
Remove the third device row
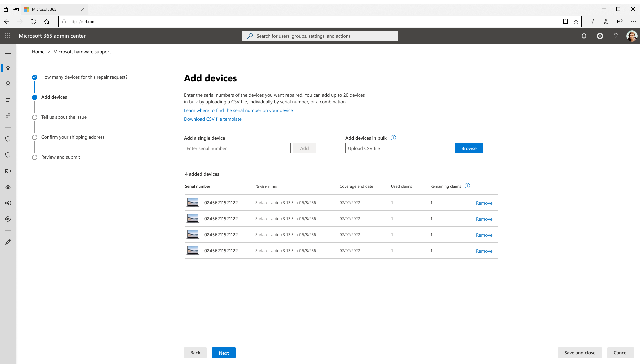pyautogui.click(x=484, y=235)
